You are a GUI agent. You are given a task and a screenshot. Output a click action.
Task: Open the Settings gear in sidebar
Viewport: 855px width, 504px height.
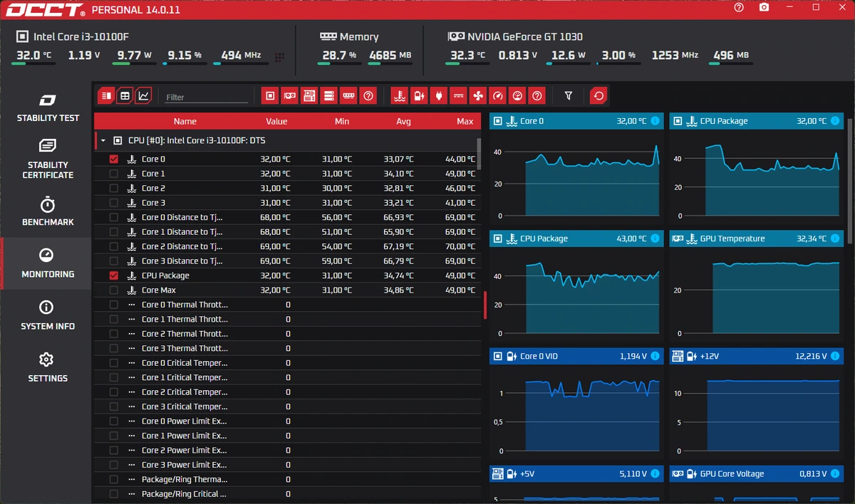(x=48, y=367)
